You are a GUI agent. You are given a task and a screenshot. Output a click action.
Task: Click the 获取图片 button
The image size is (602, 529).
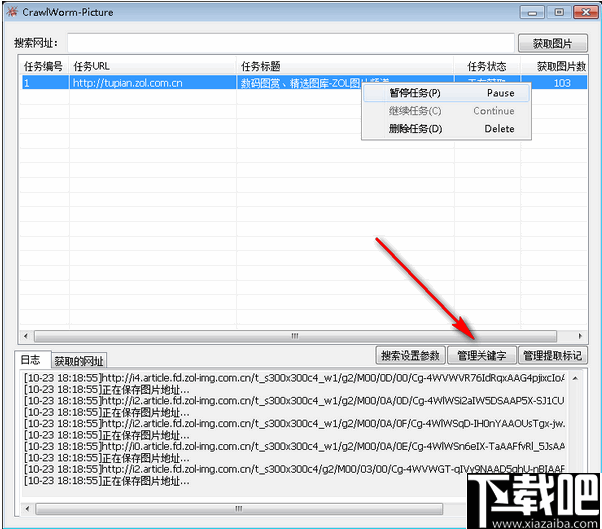[552, 43]
